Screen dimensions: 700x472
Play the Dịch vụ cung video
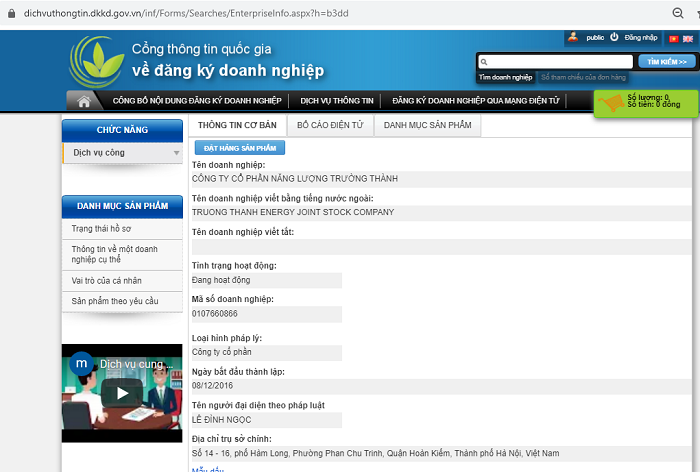pos(122,392)
